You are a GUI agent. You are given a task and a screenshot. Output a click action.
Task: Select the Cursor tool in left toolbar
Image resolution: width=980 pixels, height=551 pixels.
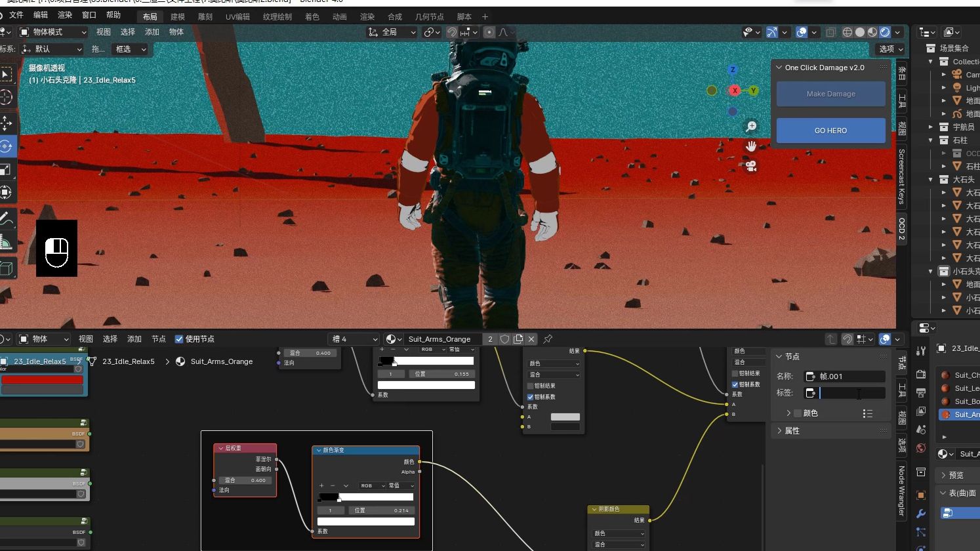coord(6,98)
